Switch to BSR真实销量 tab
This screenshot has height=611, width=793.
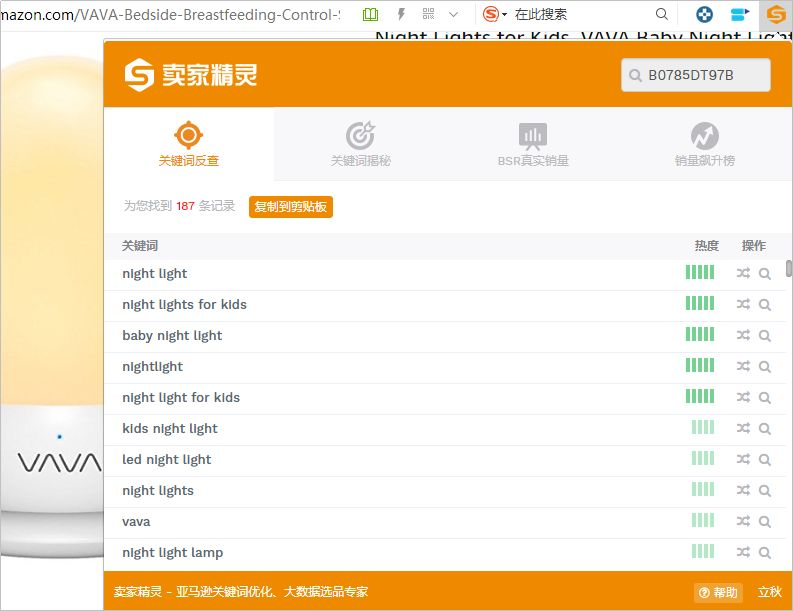coord(533,144)
